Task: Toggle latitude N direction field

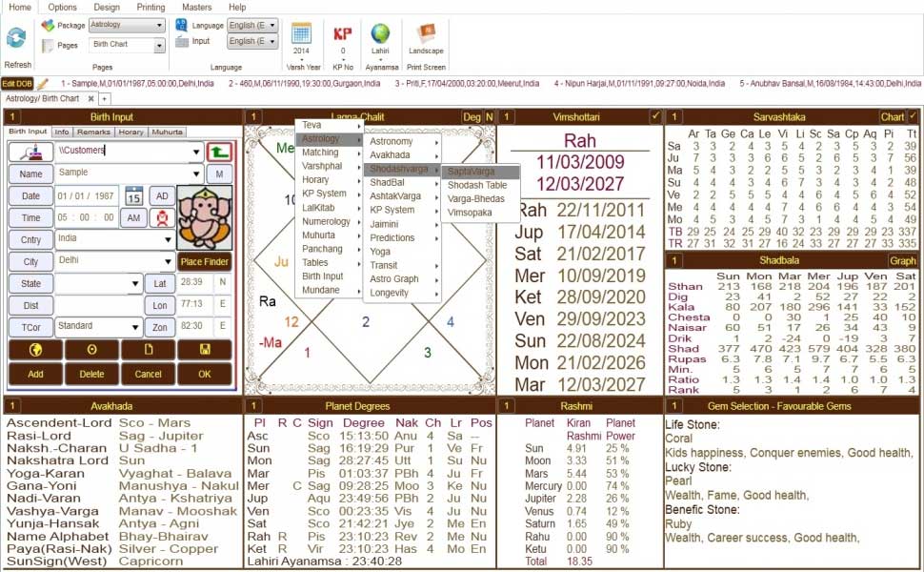Action: (223, 282)
